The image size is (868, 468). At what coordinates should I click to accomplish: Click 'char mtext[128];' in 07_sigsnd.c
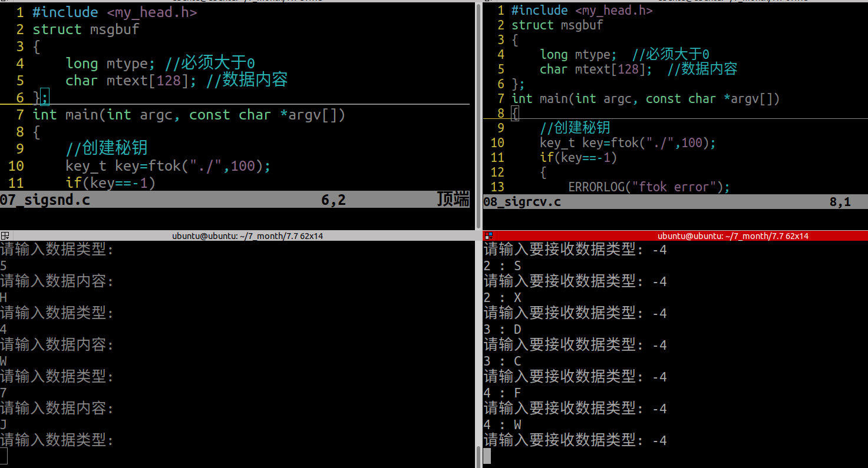[131, 81]
